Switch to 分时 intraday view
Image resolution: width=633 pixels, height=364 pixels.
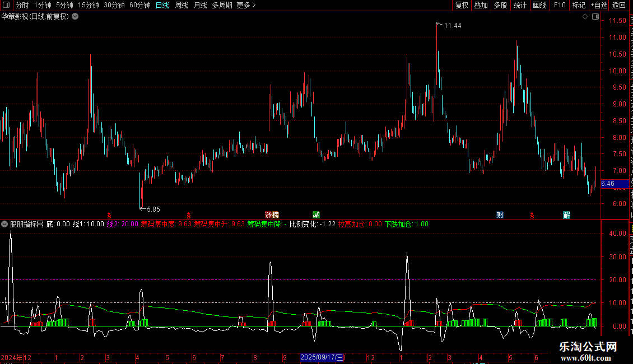tap(22, 5)
